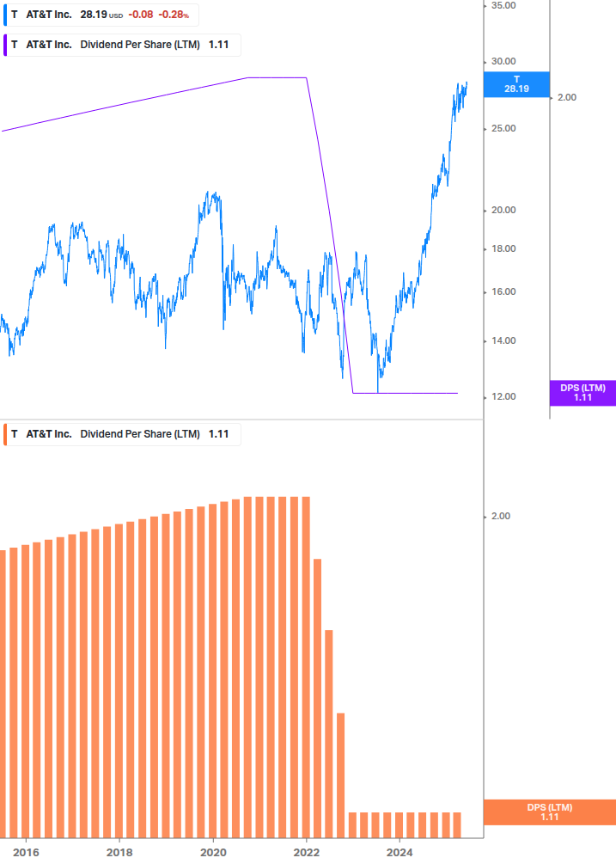Click the 2016 label on the time axis
Screen dimensions: 616x864
[x=26, y=853]
